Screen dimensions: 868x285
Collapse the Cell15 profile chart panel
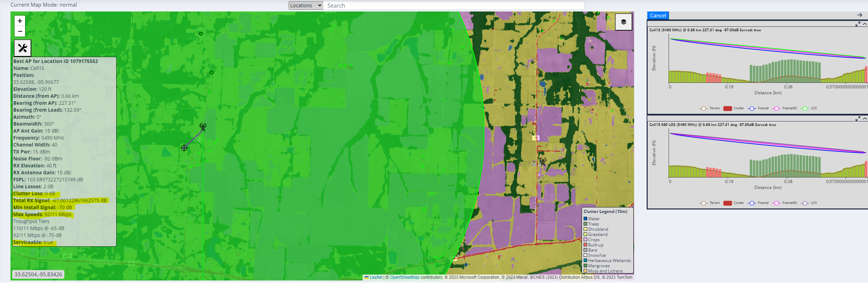[865, 24]
